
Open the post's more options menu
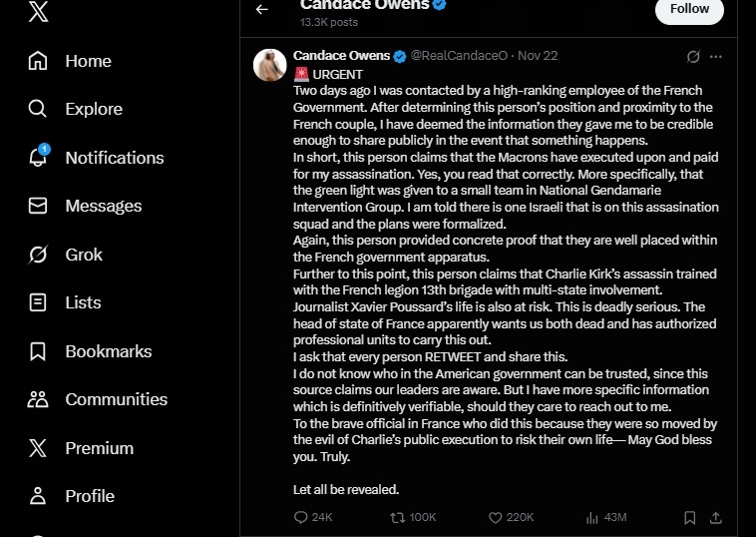[716, 57]
